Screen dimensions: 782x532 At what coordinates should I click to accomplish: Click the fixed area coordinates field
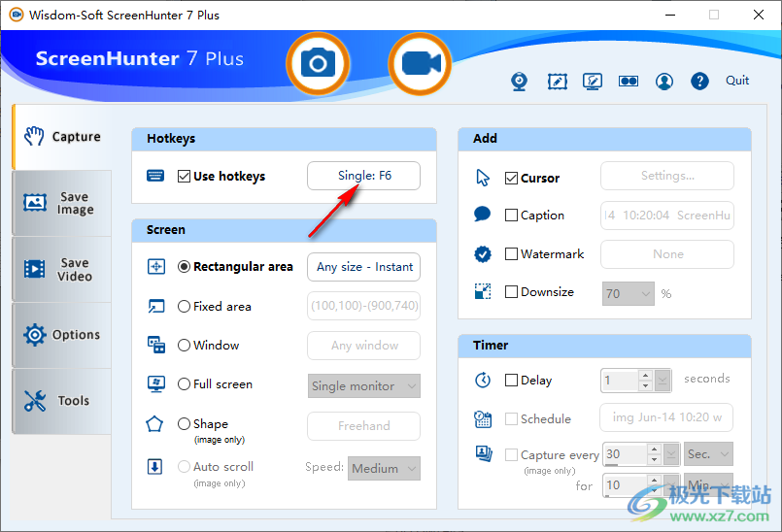363,305
